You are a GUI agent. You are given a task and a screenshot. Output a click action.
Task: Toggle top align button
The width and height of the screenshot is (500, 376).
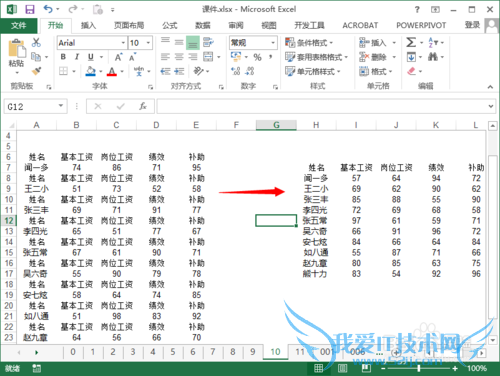pos(165,42)
